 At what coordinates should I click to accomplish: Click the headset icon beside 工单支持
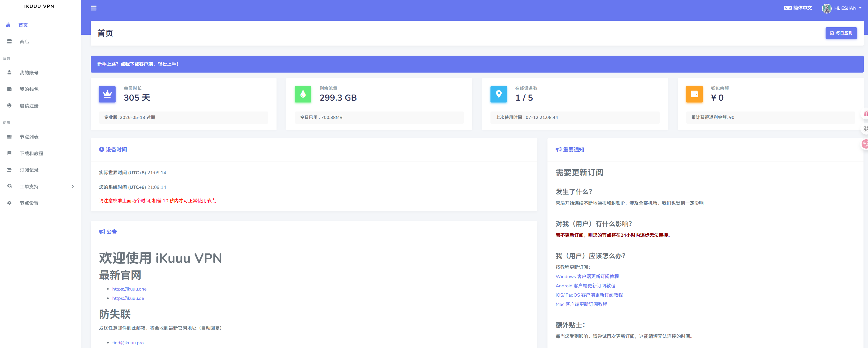(10, 186)
